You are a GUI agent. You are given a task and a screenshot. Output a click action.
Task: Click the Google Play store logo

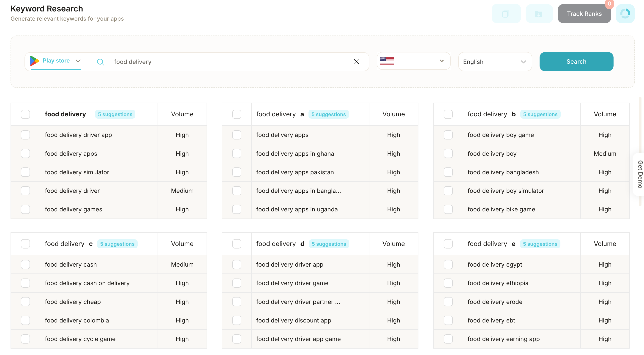(x=34, y=61)
